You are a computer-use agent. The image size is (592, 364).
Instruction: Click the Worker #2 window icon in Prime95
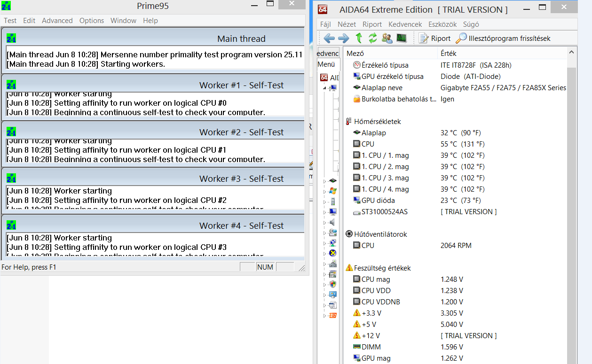11,132
